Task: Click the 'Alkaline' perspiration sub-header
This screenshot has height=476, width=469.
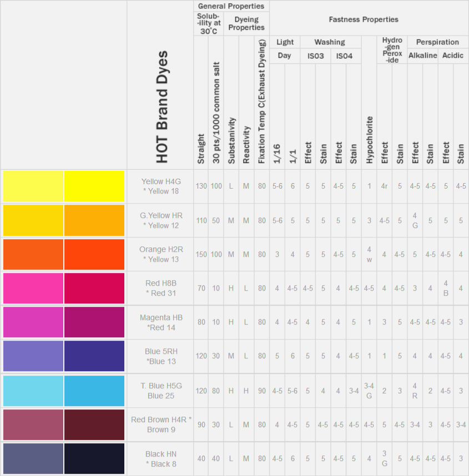Action: pyautogui.click(x=422, y=55)
